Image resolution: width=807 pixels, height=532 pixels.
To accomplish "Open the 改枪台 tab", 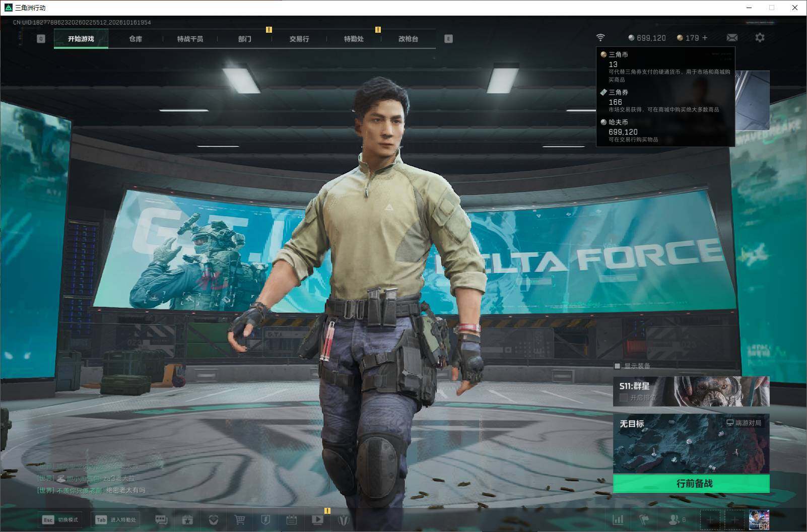I will tap(408, 39).
